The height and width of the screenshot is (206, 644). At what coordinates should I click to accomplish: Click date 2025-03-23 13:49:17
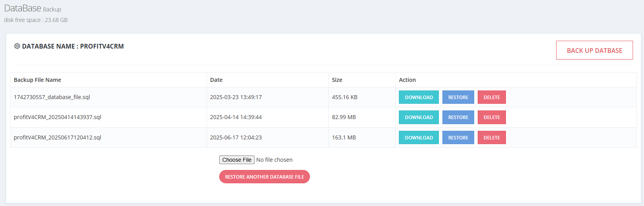236,97
